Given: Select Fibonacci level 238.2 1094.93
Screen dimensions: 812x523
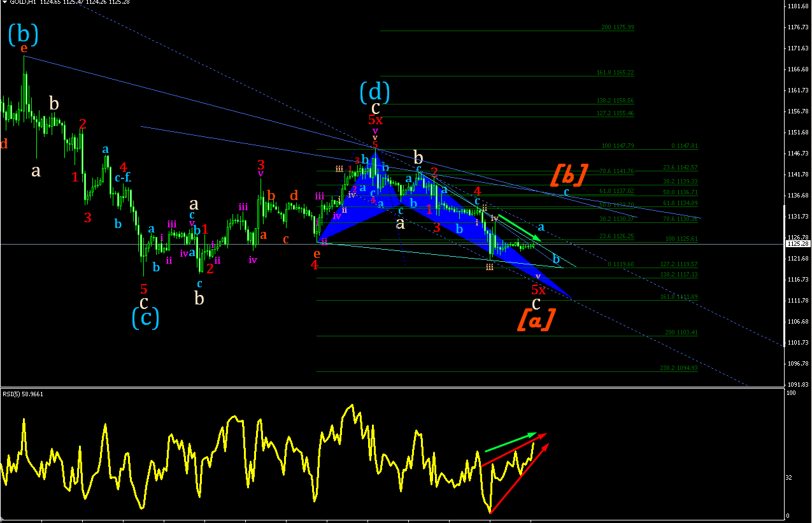Looking at the screenshot, I should [x=680, y=368].
